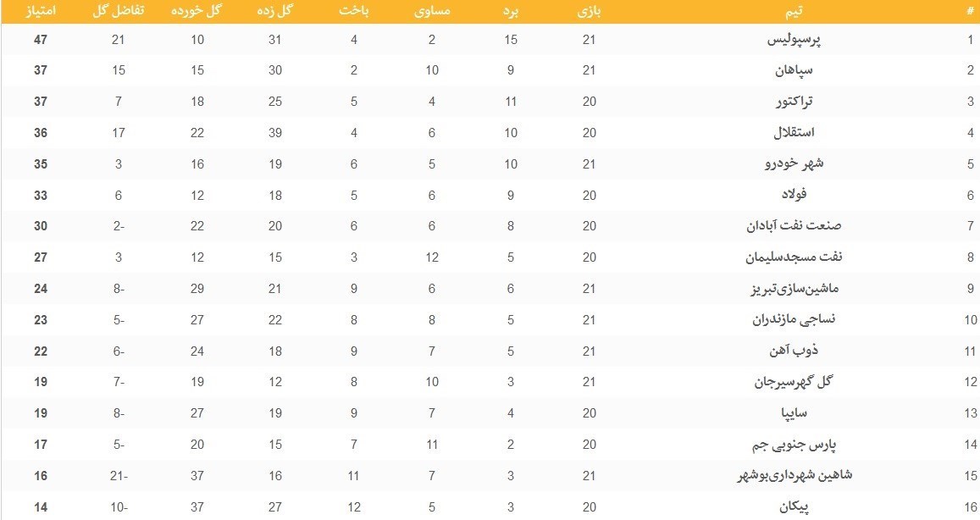
Task: Select the گل زده column header
Action: 275,11
